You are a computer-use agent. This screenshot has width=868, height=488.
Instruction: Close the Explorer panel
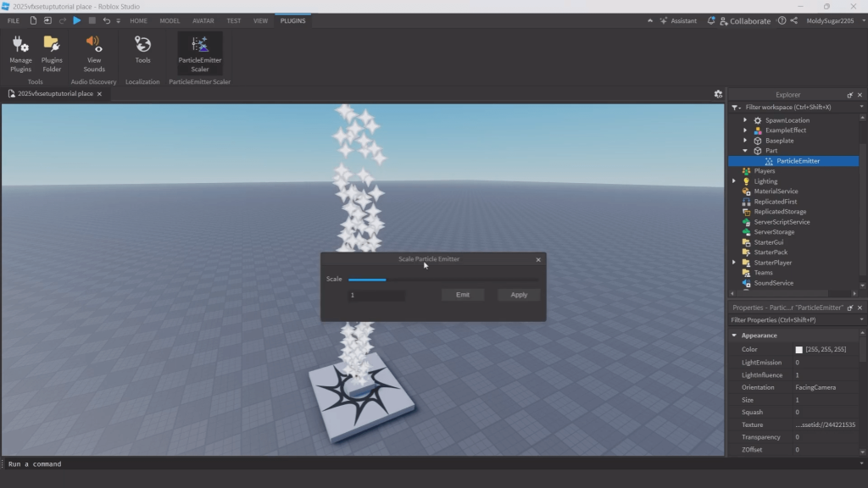[860, 95]
